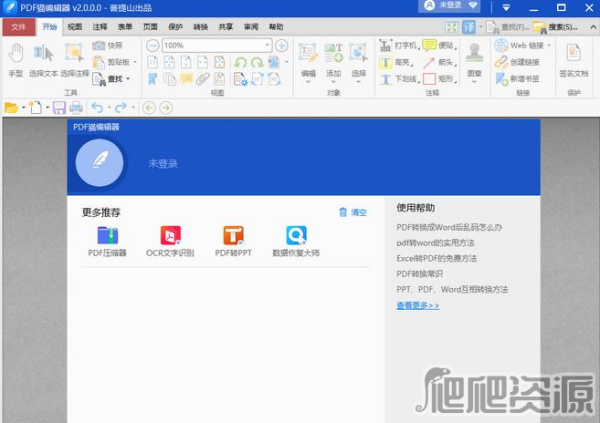
Task: Activate the Select Text tool (选择文本)
Action: coord(43,60)
